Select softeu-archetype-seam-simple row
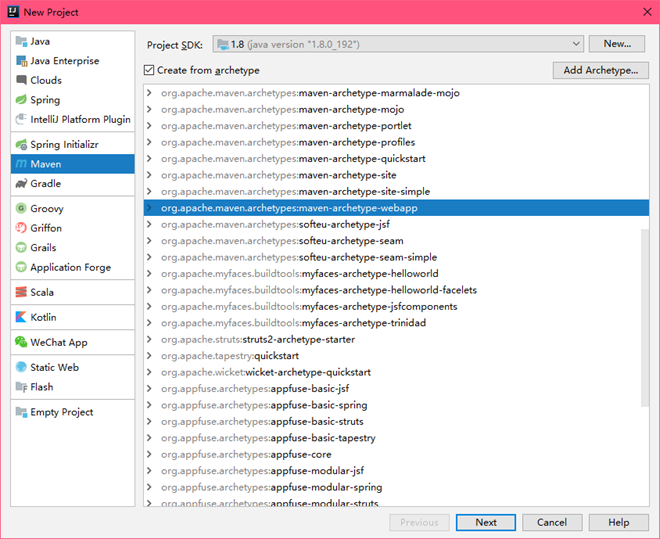The image size is (660, 539). point(396,257)
